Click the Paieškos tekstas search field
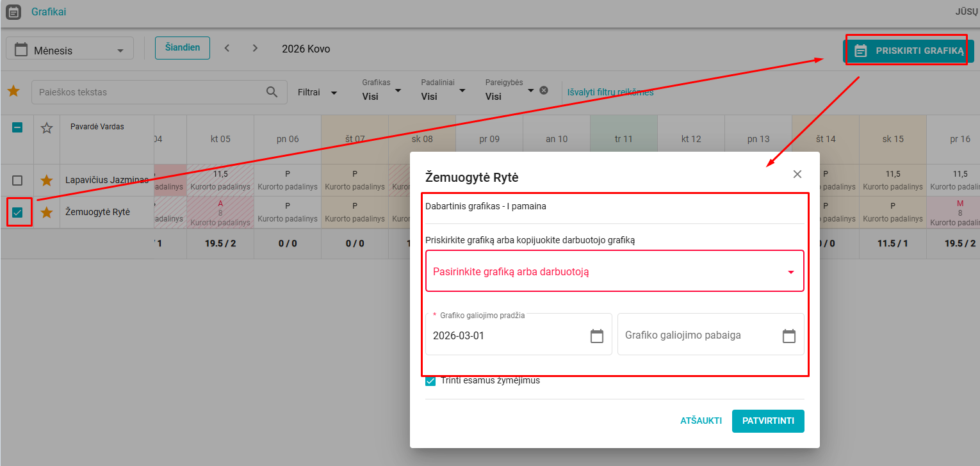 tap(147, 92)
